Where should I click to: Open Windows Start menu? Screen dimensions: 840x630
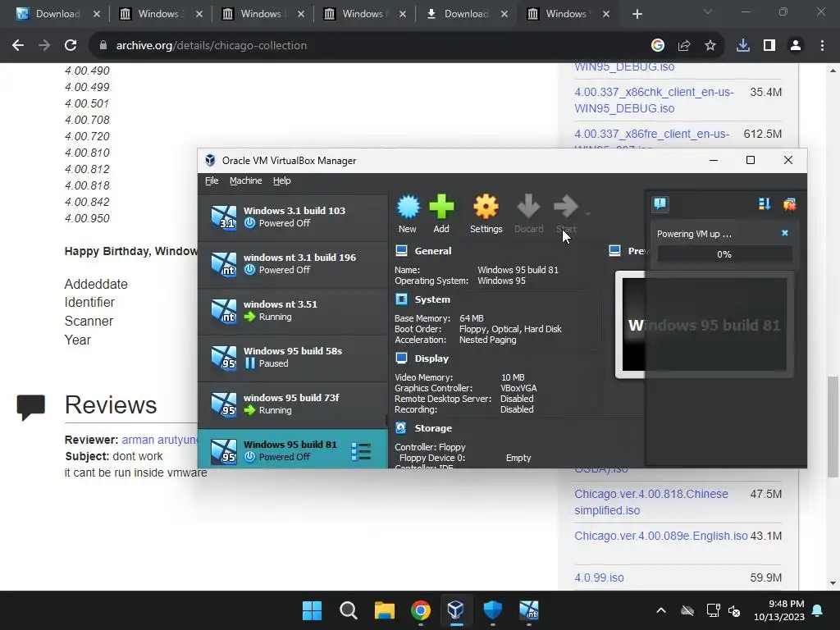(312, 610)
